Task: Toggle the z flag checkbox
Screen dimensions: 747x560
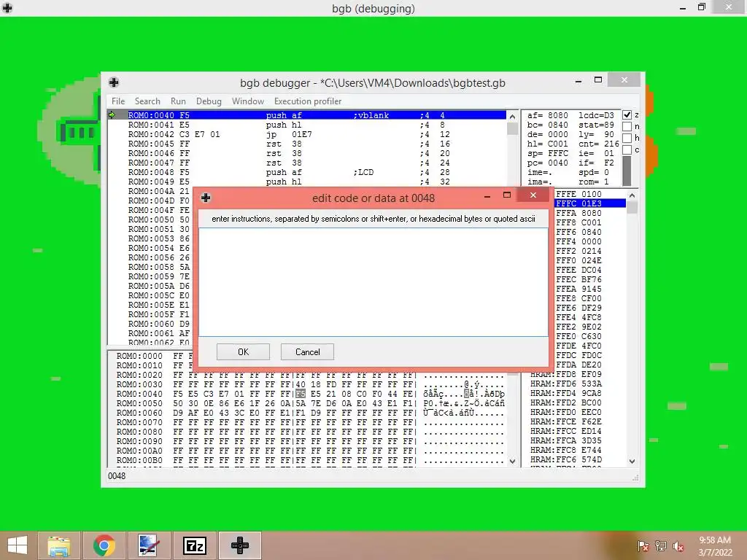Action: (627, 114)
